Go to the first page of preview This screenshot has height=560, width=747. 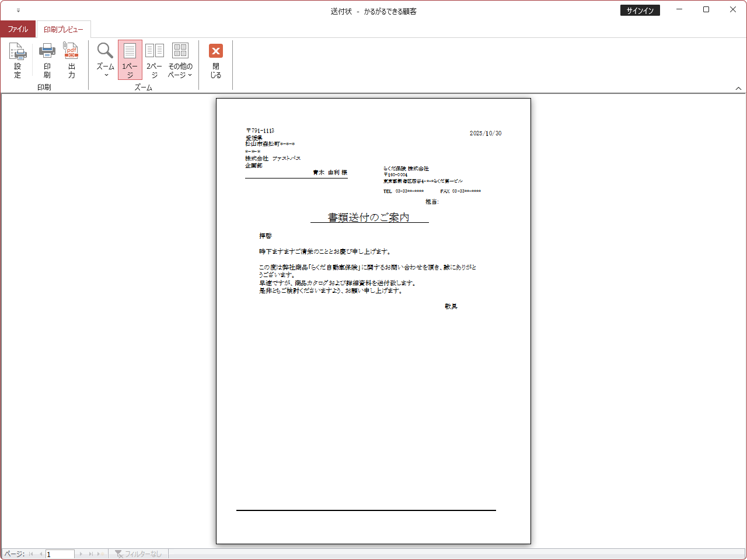point(31,554)
